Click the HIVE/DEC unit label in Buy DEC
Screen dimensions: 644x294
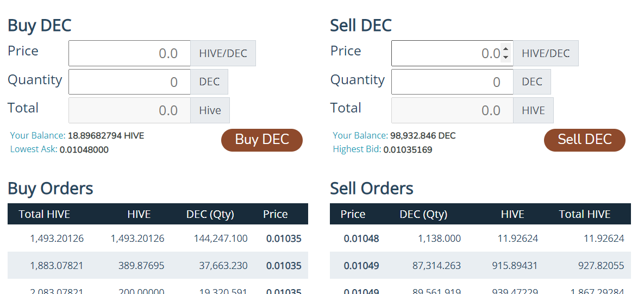click(223, 53)
